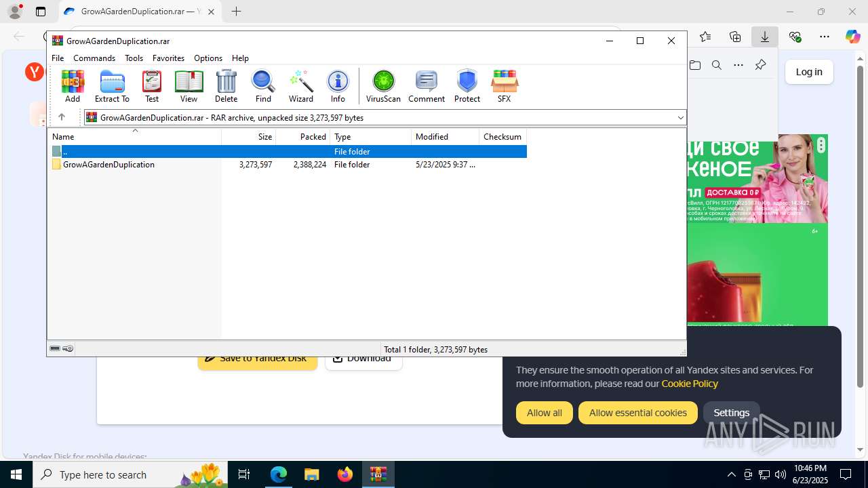Run the Test archive tool
Screen dimensions: 868x488
coord(152,86)
